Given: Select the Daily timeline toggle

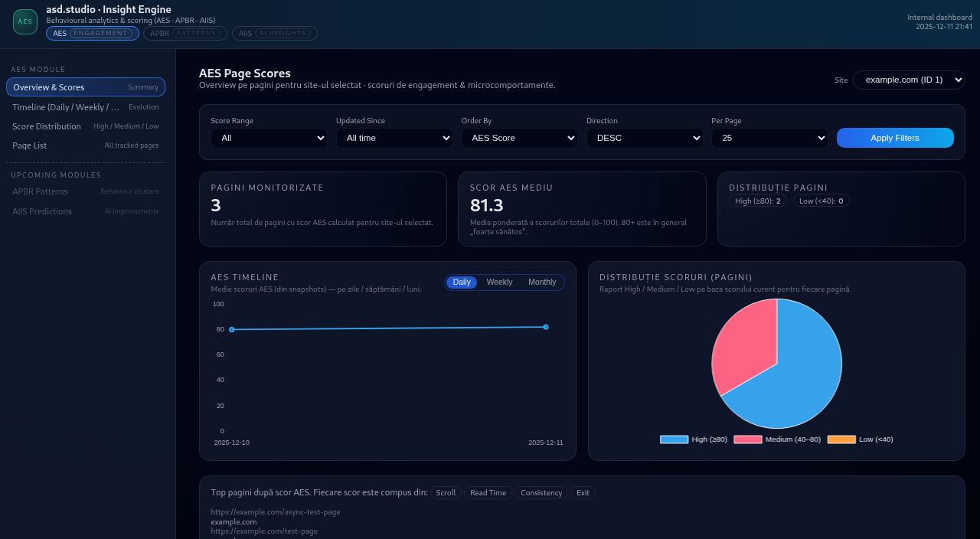Looking at the screenshot, I should point(462,283).
